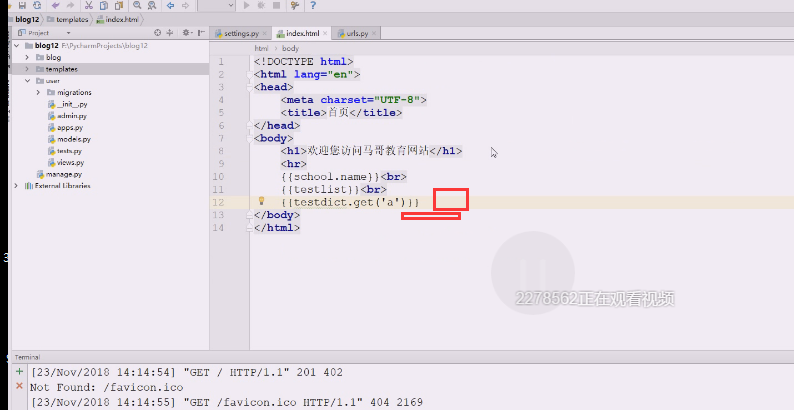This screenshot has width=794, height=410.
Task: Expand the templates folder
Action: pyautogui.click(x=27, y=69)
